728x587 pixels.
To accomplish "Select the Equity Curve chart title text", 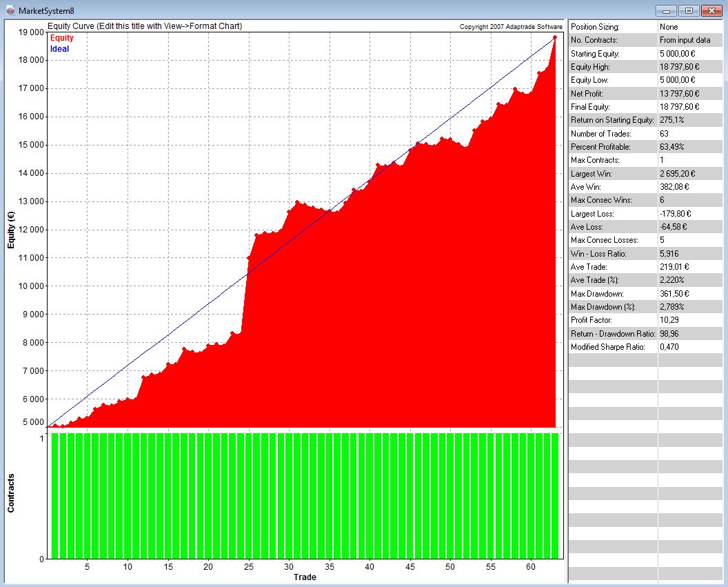I will coord(145,26).
